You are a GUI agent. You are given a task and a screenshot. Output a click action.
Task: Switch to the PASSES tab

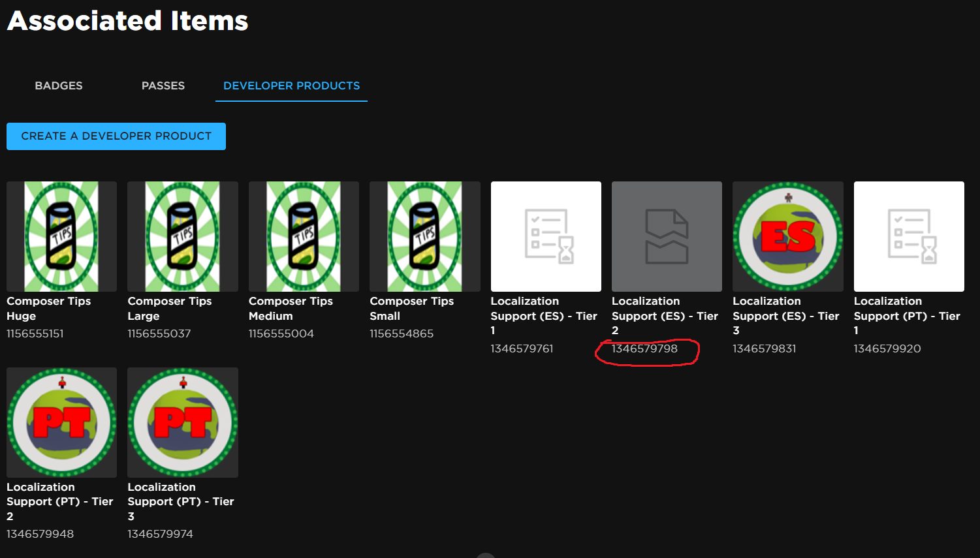(163, 85)
